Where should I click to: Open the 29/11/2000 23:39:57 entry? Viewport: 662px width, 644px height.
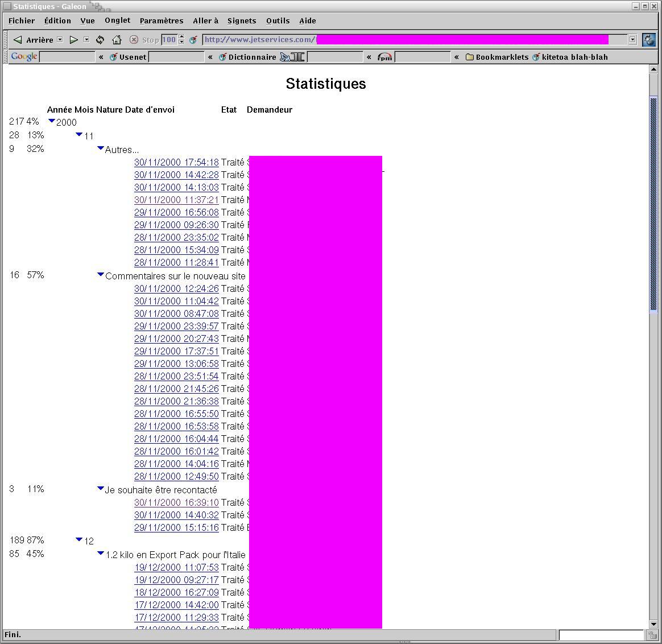(176, 326)
